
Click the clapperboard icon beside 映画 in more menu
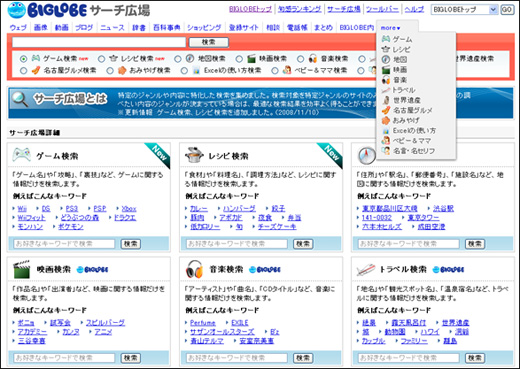pos(386,70)
